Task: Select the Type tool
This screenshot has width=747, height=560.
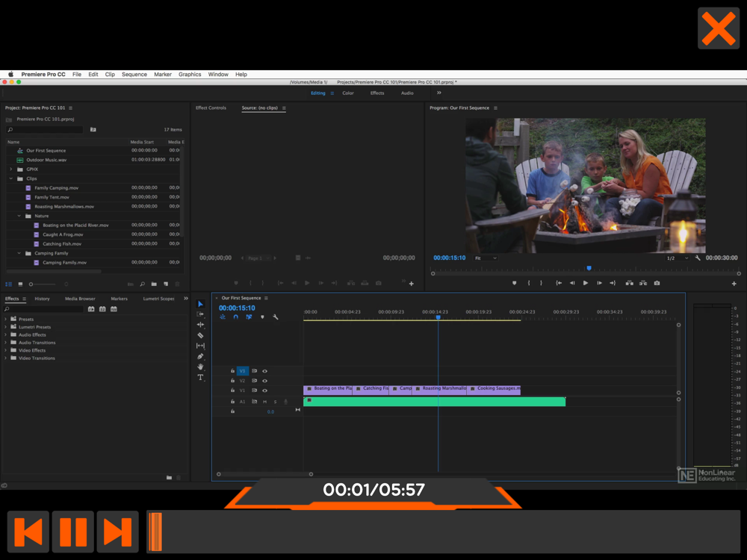Action: coord(200,378)
